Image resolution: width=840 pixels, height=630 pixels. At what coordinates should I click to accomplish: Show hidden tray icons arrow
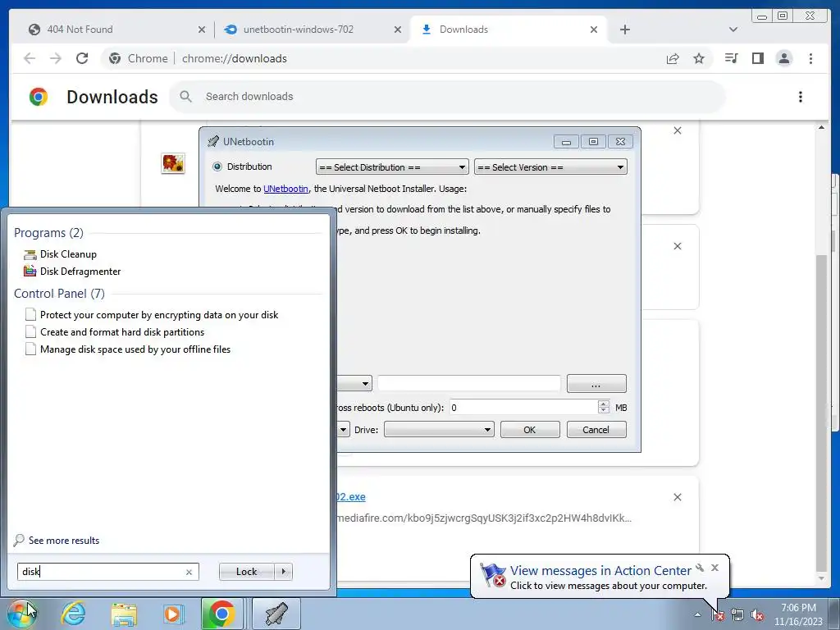[697, 615]
